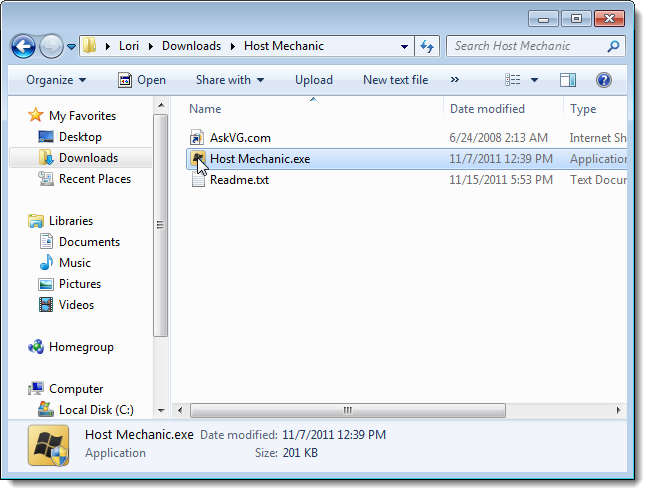Click the search magnifier icon
This screenshot has width=650, height=495.
coord(614,46)
